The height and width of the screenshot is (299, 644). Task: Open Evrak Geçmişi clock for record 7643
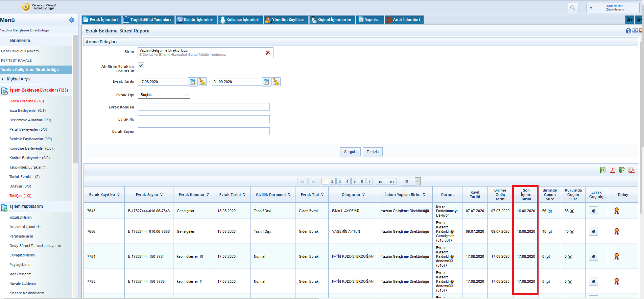click(x=594, y=211)
